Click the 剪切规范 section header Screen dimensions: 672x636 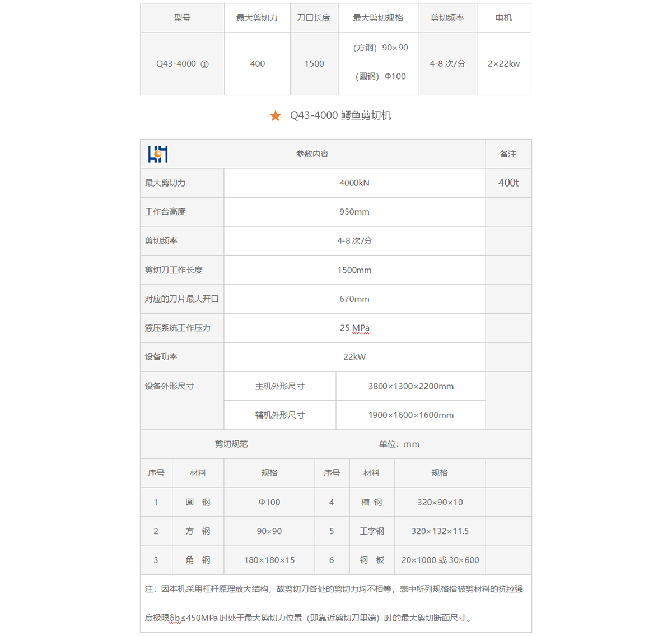[231, 444]
